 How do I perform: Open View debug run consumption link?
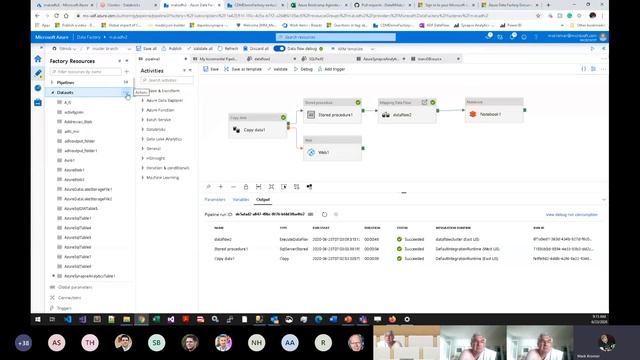[x=571, y=215]
